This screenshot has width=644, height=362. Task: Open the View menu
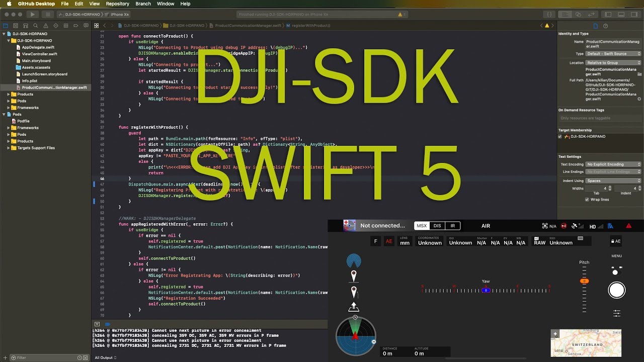click(x=94, y=4)
